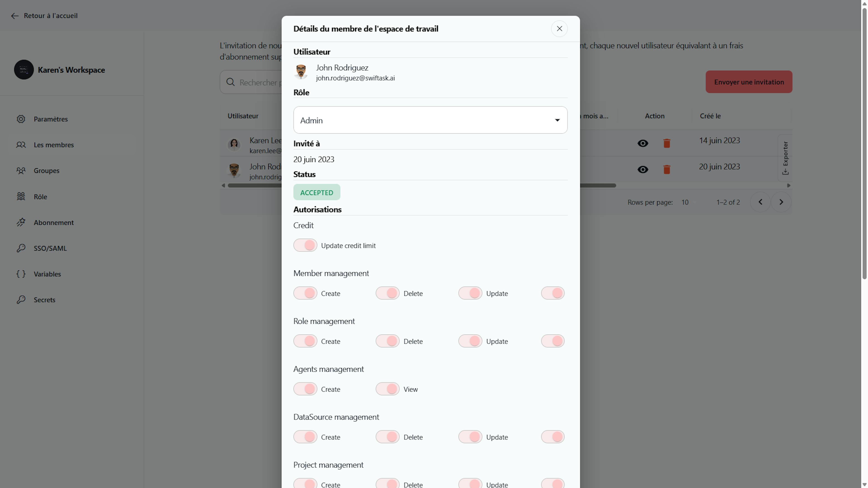Viewport: 868px width, 488px height.
Task: Toggle Member management Create permission
Action: click(305, 293)
